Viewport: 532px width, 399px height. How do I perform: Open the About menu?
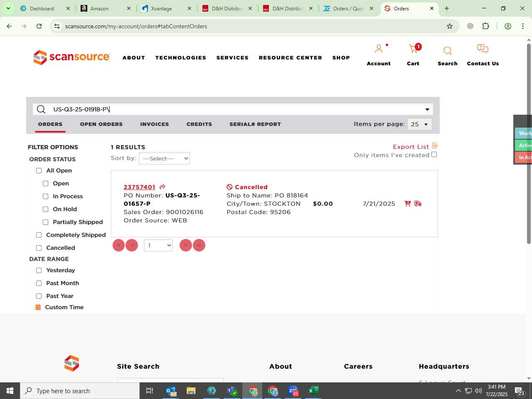(x=134, y=58)
